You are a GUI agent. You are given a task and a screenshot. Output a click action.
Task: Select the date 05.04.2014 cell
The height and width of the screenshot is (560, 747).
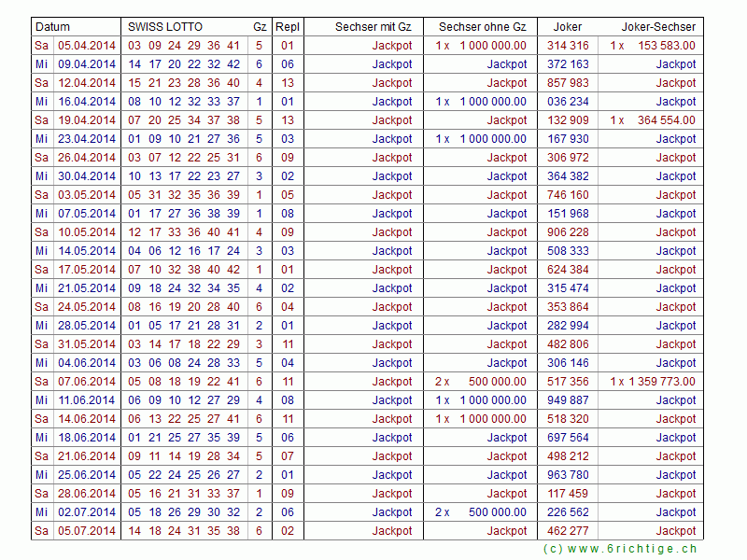click(87, 46)
